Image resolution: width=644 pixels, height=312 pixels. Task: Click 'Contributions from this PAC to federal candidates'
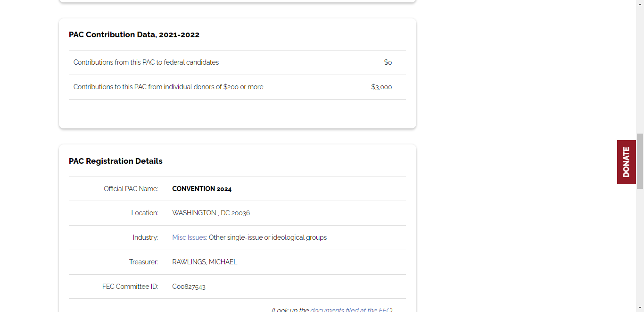pos(146,62)
